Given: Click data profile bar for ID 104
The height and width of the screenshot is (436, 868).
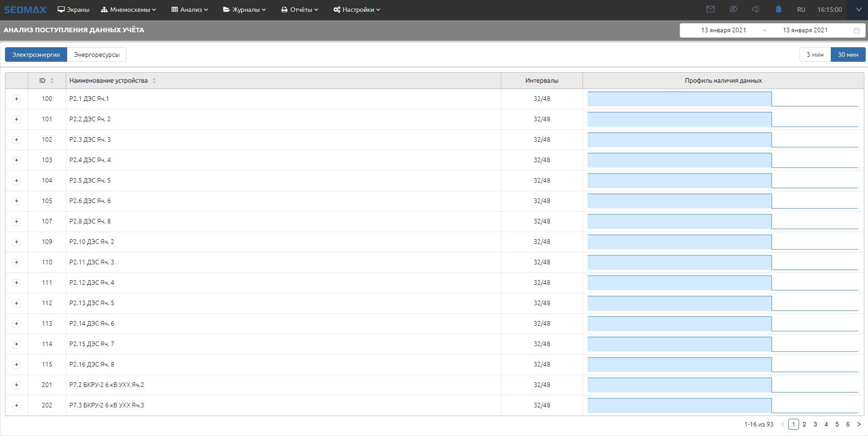Looking at the screenshot, I should tap(679, 181).
